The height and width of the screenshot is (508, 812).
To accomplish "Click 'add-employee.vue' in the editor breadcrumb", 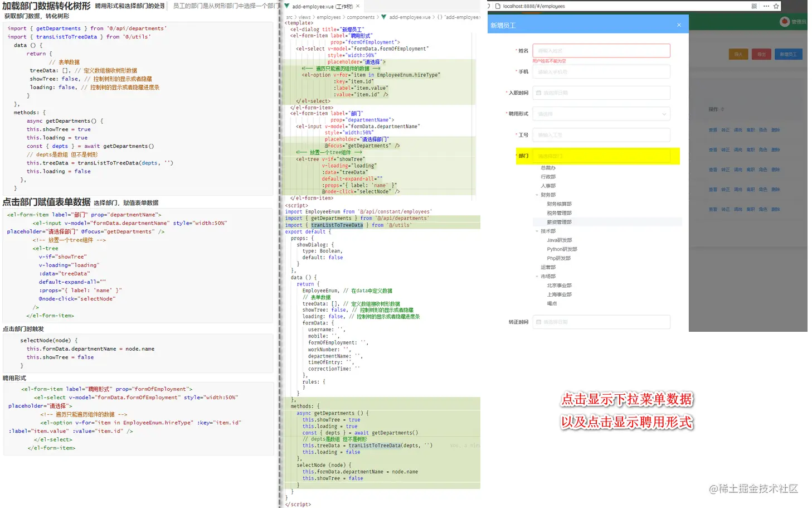I will tap(410, 17).
